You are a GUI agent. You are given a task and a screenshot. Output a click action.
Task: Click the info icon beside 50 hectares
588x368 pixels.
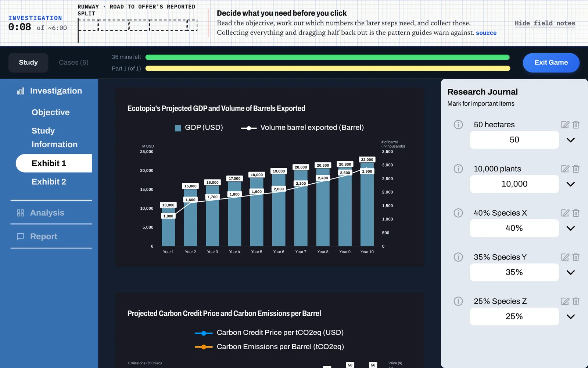[458, 124]
